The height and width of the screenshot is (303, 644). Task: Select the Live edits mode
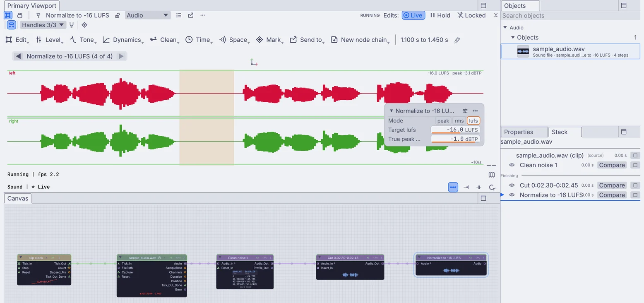(x=413, y=15)
